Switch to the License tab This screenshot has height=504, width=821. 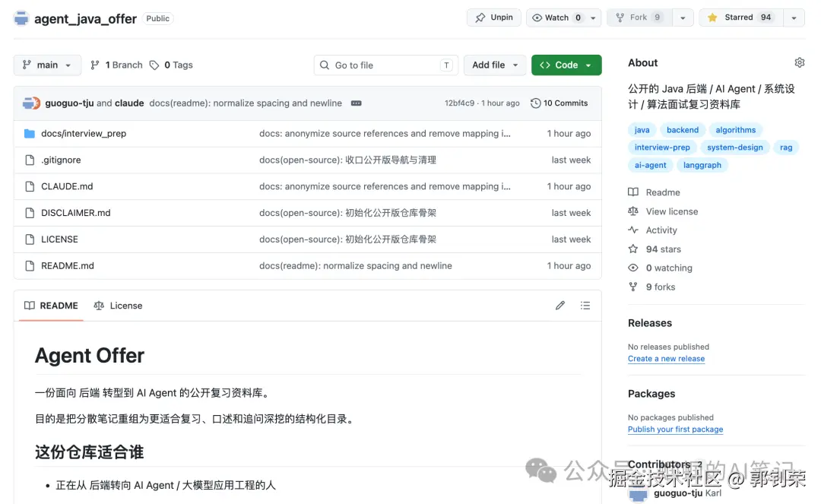click(119, 306)
